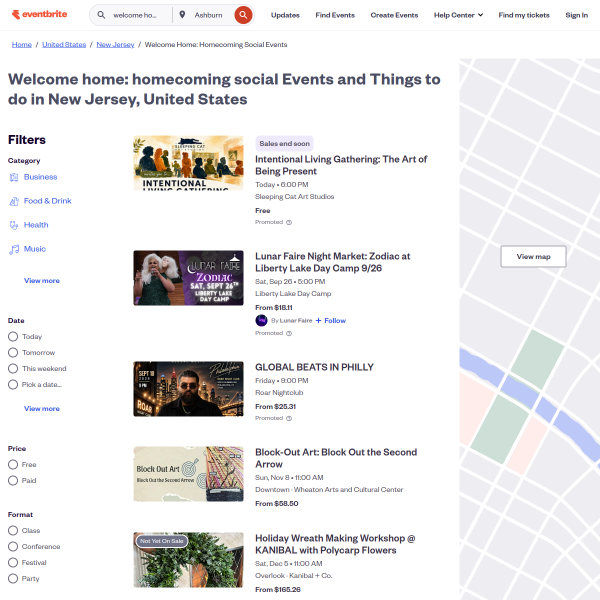Open Intentional Living Gathering event title
The height and width of the screenshot is (600, 600).
(341, 165)
